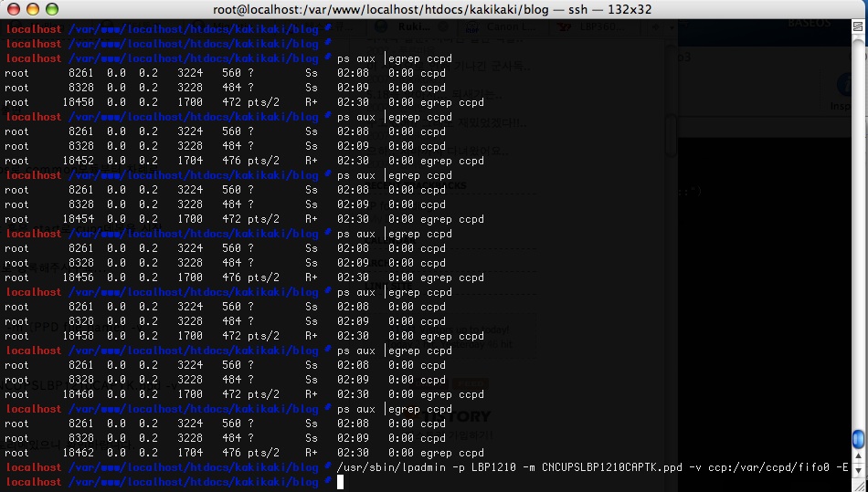Click the first ps aux command line
868x492 pixels.
pyautogui.click(x=394, y=58)
